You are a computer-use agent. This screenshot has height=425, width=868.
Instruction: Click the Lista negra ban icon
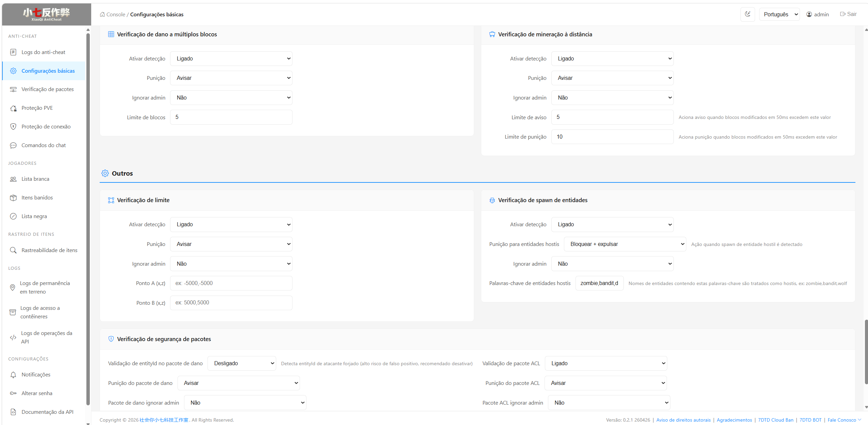tap(13, 216)
